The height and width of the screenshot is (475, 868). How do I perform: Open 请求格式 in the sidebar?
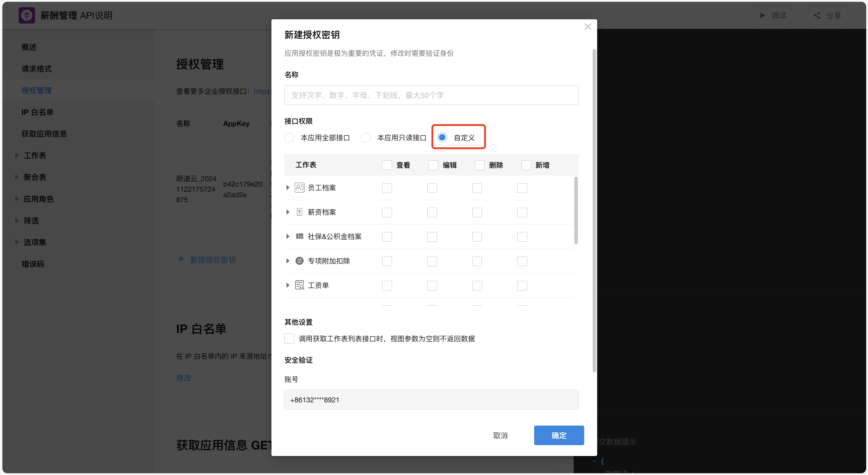[36, 69]
